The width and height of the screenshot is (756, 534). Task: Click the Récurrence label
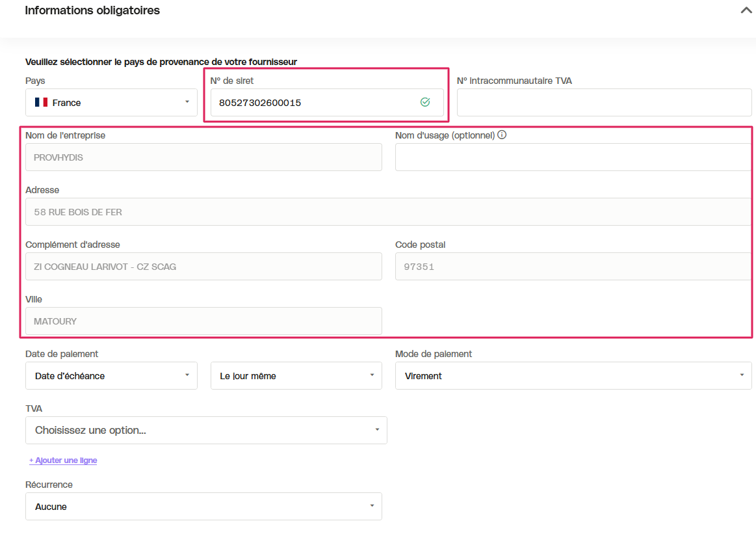(x=49, y=485)
